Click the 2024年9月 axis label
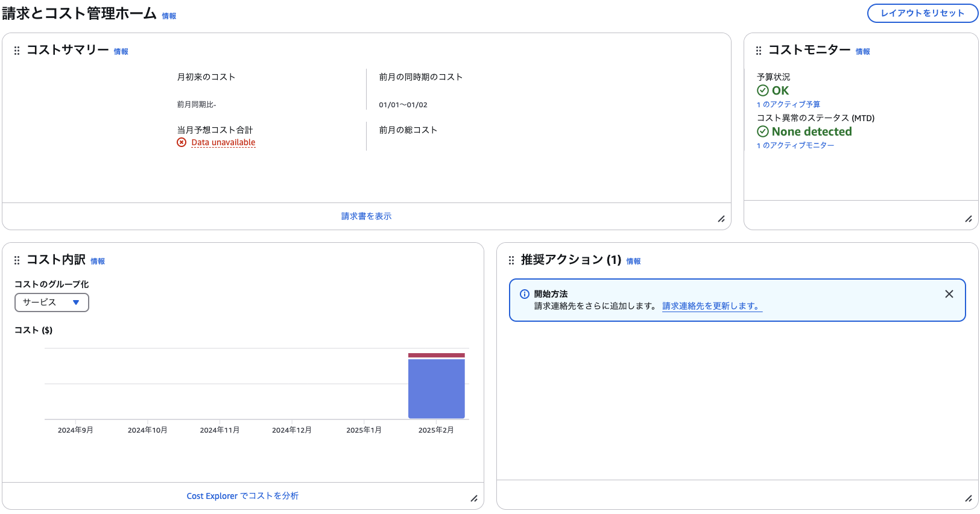Screen dimensions: 980x514 [75, 430]
